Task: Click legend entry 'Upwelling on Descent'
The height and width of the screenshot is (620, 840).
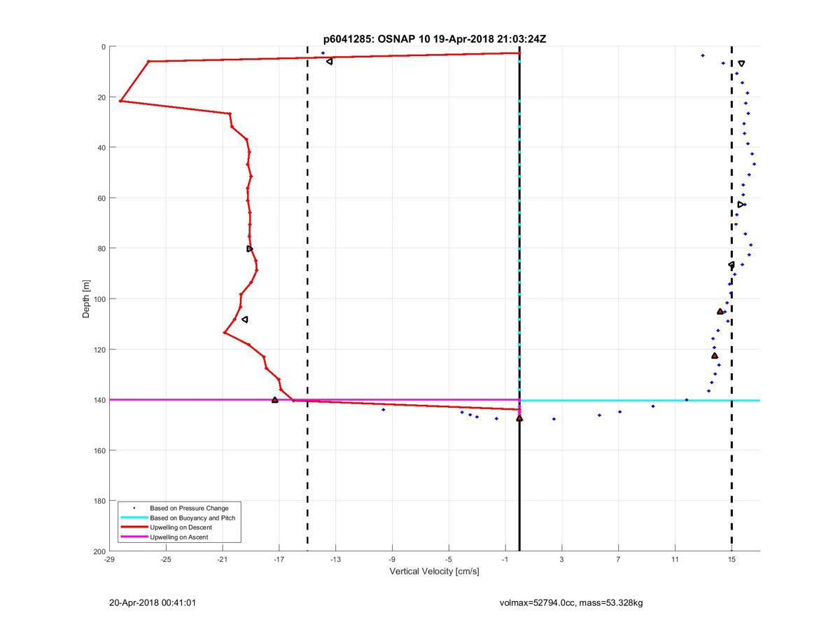Action: click(181, 528)
